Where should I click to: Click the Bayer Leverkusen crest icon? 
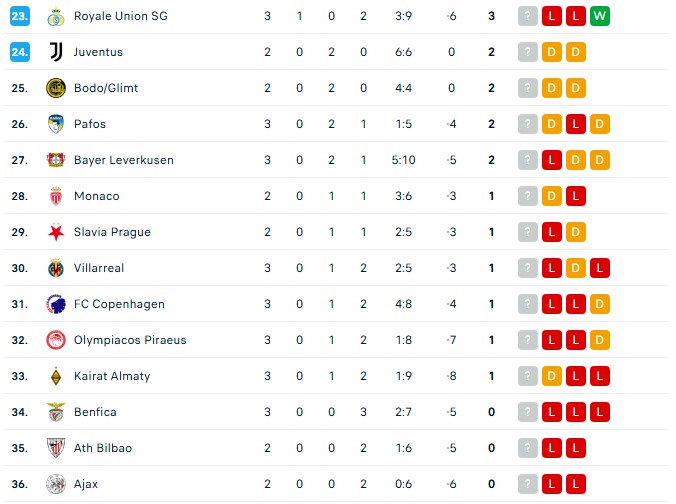[x=55, y=160]
